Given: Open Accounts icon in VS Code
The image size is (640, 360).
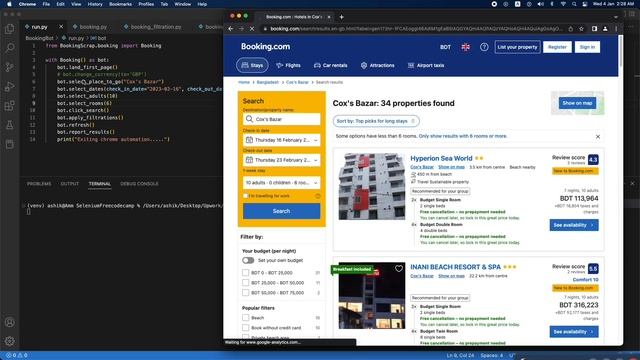Looking at the screenshot, I should point(9,322).
